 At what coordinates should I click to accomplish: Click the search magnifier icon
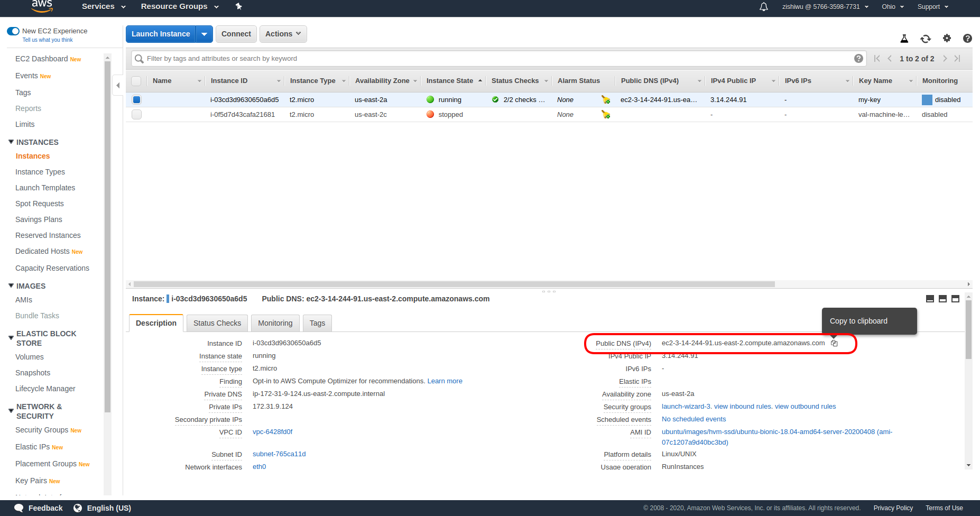tap(139, 59)
